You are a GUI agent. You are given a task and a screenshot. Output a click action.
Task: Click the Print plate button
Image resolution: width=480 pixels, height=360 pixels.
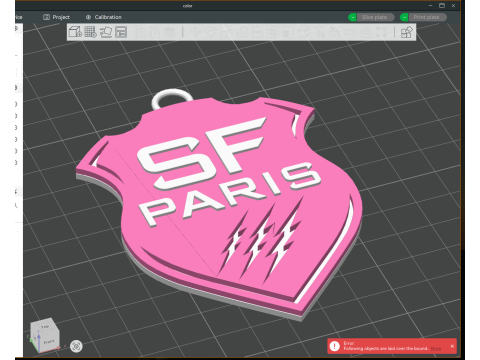pos(427,17)
